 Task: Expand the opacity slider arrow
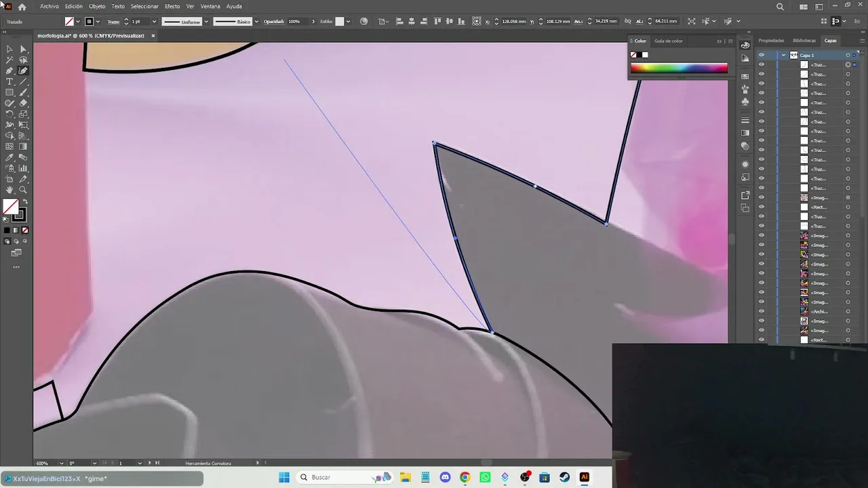click(313, 22)
